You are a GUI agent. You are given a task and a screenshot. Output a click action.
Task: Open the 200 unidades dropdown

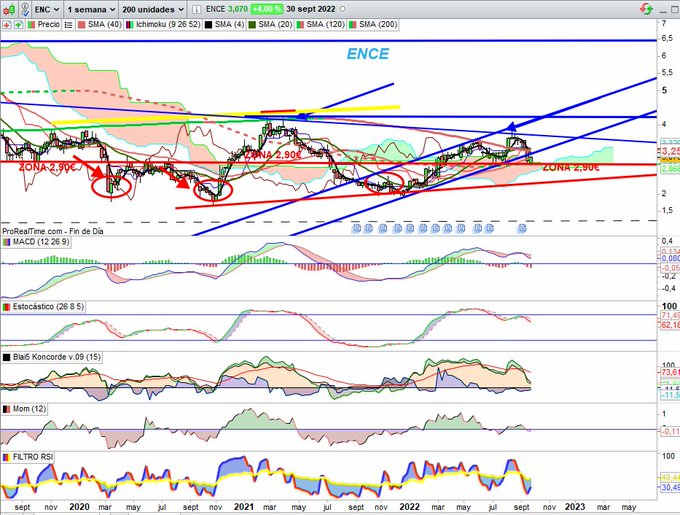tap(153, 9)
